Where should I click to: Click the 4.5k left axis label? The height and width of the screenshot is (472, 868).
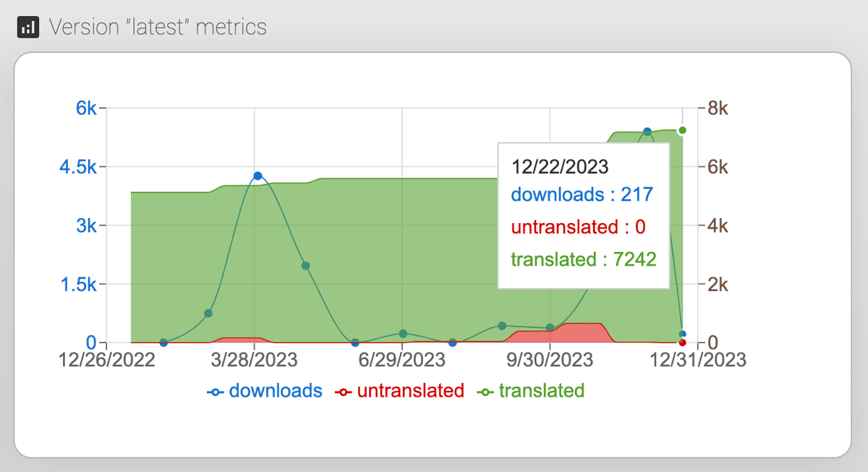click(76, 167)
